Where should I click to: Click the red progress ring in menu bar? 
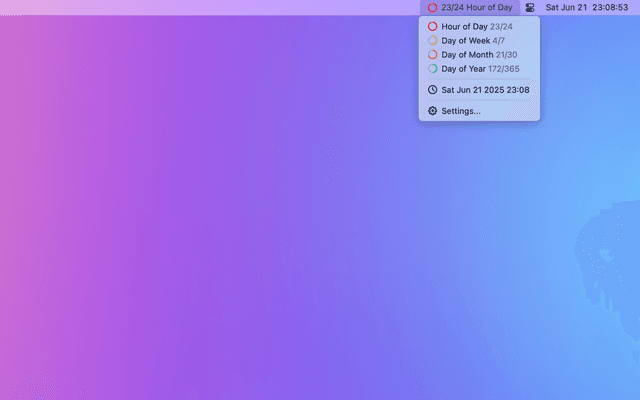tap(432, 7)
